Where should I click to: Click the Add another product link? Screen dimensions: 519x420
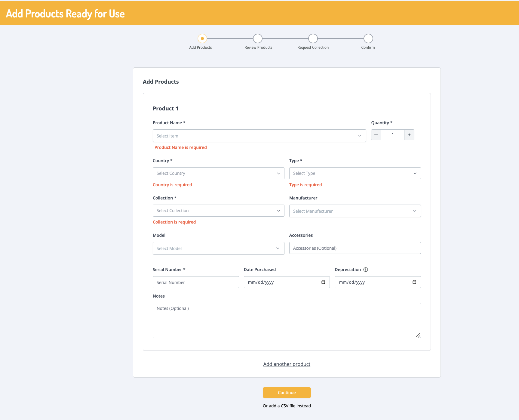point(287,364)
